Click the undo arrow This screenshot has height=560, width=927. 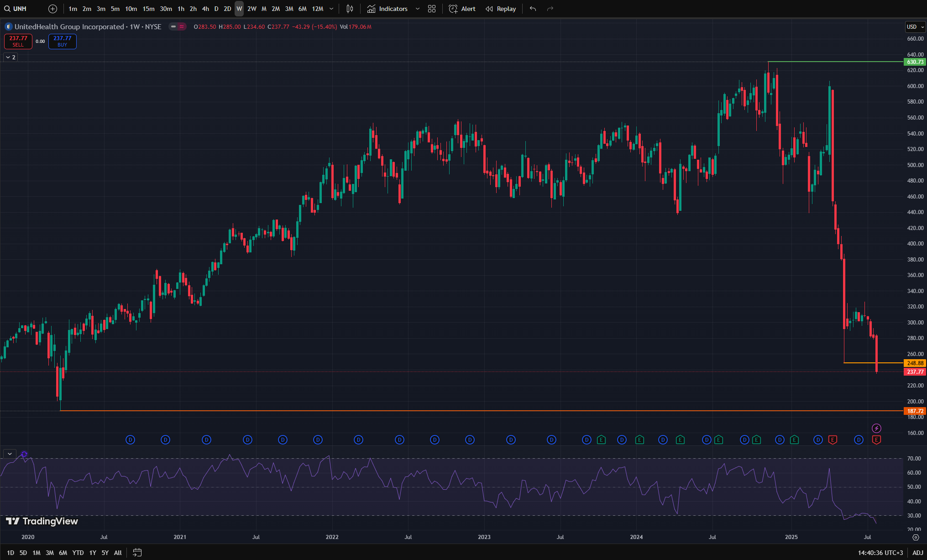(x=533, y=9)
